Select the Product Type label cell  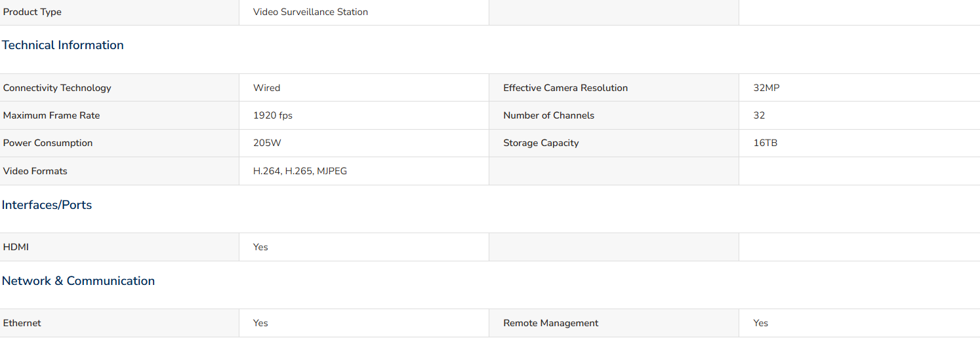pyautogui.click(x=119, y=12)
